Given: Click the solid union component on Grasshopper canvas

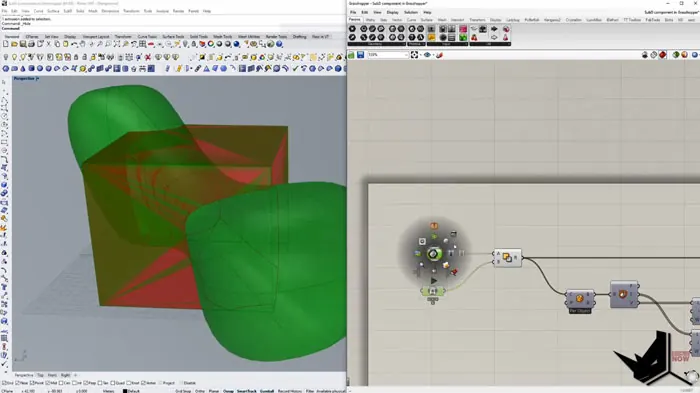Looking at the screenshot, I should (x=507, y=258).
